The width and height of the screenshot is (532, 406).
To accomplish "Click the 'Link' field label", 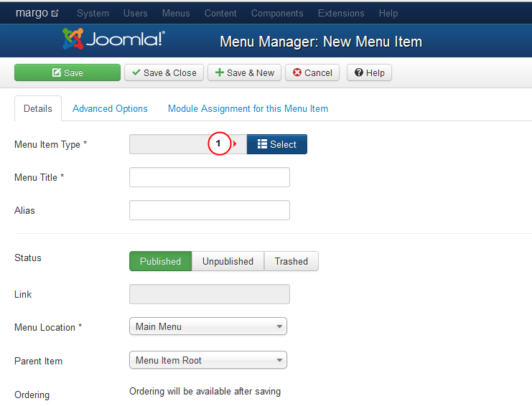I will pyautogui.click(x=23, y=294).
